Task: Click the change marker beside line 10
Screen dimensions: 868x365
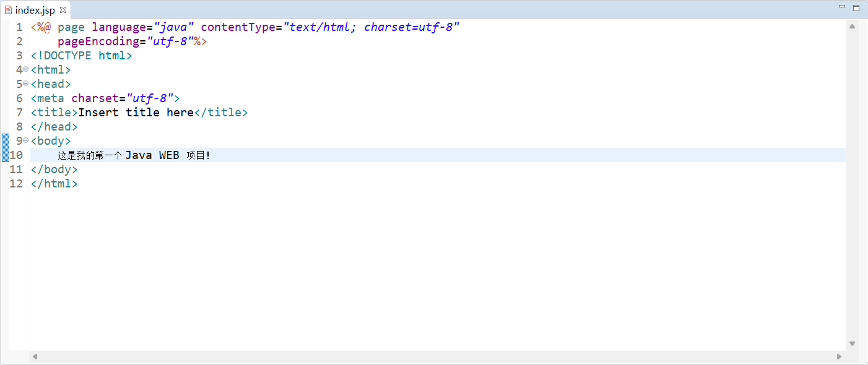Action: (6, 148)
